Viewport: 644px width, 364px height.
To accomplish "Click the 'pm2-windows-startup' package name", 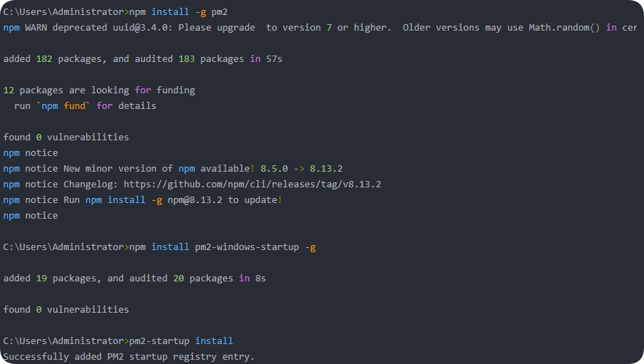I will pos(247,246).
